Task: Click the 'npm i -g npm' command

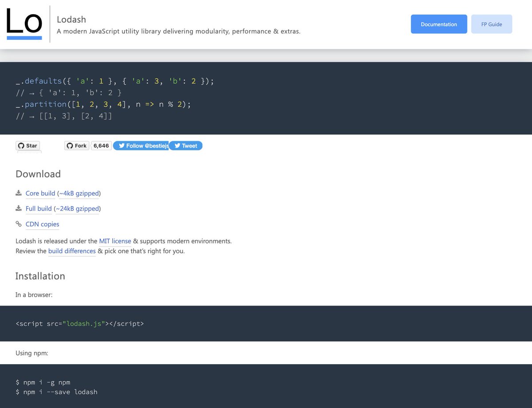Action: [43, 382]
